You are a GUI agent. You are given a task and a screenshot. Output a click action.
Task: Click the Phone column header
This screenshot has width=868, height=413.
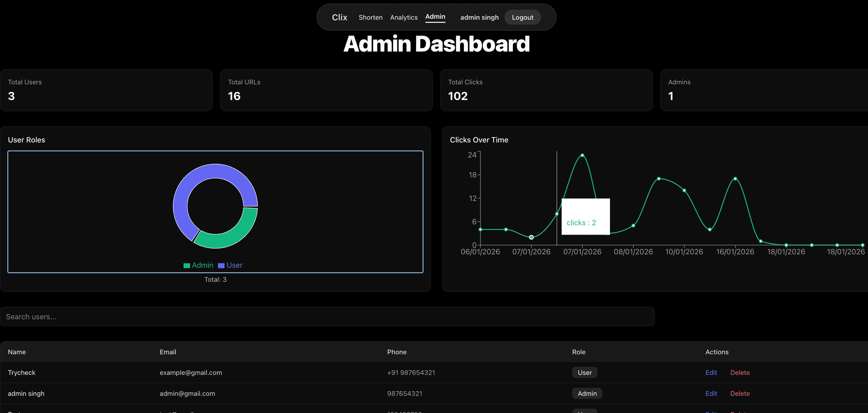point(396,352)
